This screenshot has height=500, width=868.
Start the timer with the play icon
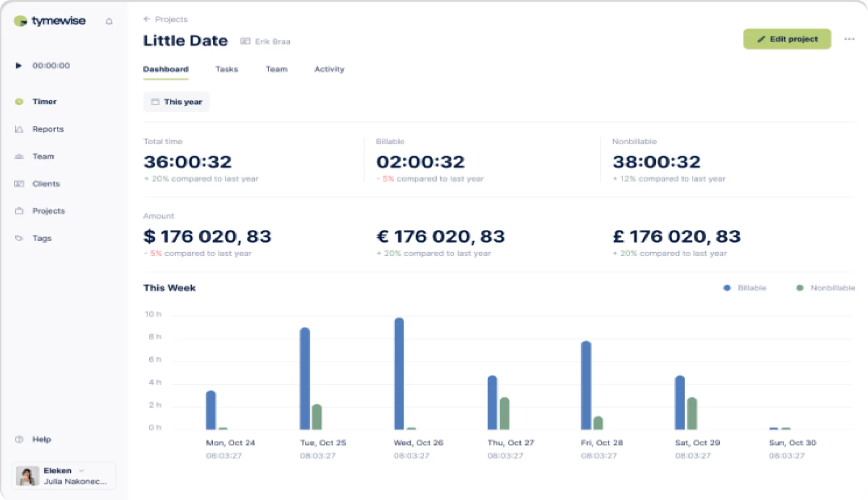coord(19,65)
